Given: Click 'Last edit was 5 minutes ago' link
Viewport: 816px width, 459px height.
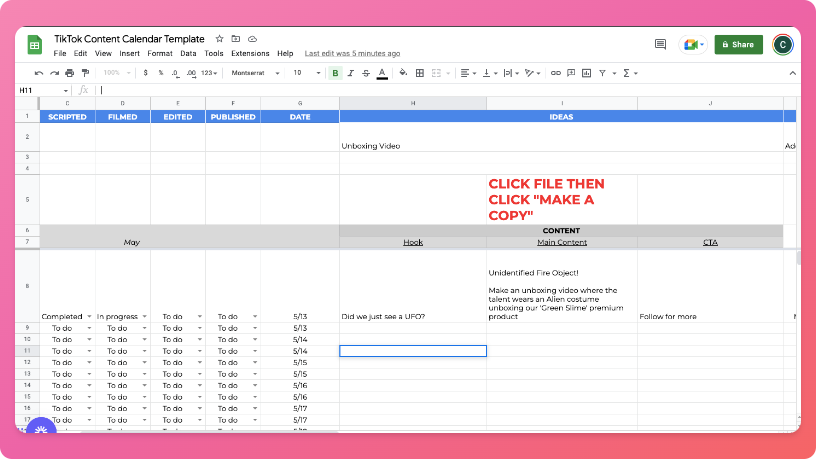Looking at the screenshot, I should [x=352, y=54].
